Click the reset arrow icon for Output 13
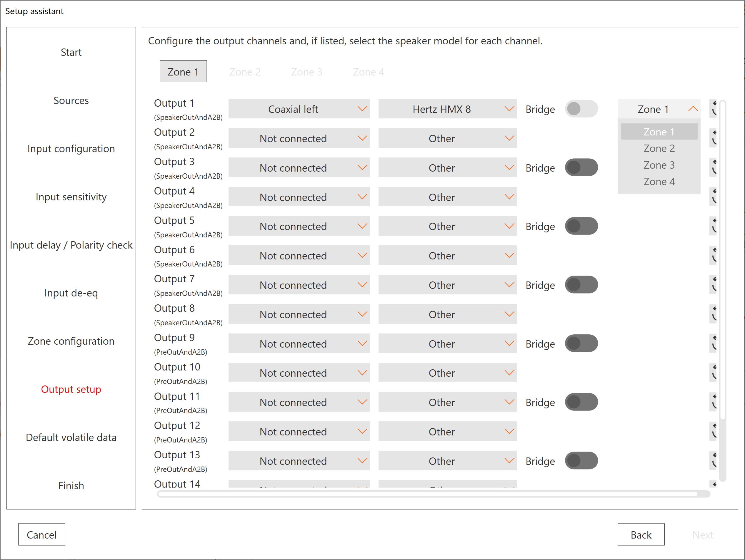The width and height of the screenshot is (745, 560). [713, 460]
